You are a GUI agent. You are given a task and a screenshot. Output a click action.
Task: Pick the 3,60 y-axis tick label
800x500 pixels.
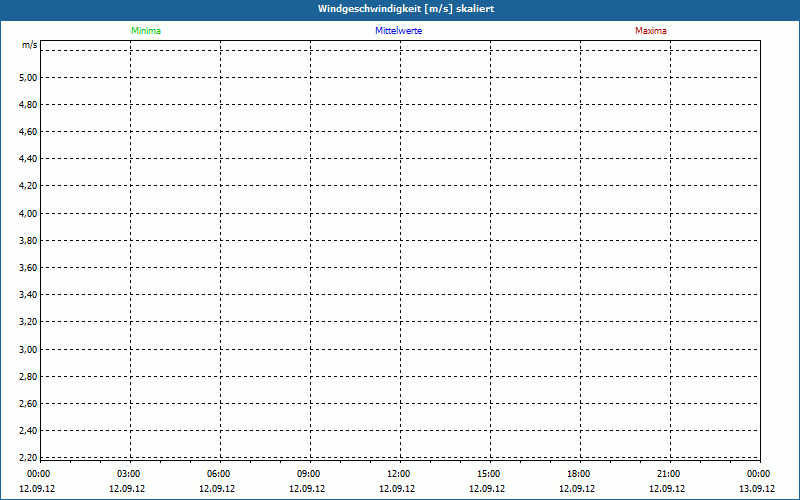point(28,268)
